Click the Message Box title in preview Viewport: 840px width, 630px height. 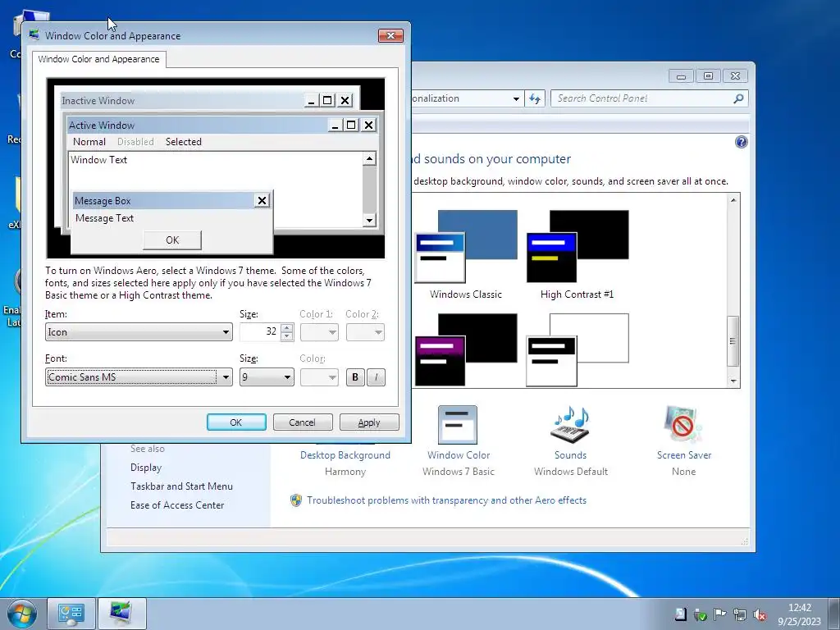pos(103,201)
